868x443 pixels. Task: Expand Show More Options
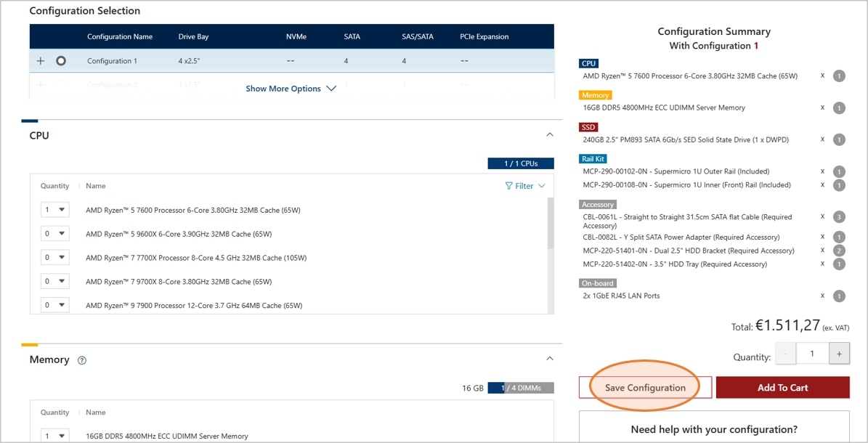(291, 89)
